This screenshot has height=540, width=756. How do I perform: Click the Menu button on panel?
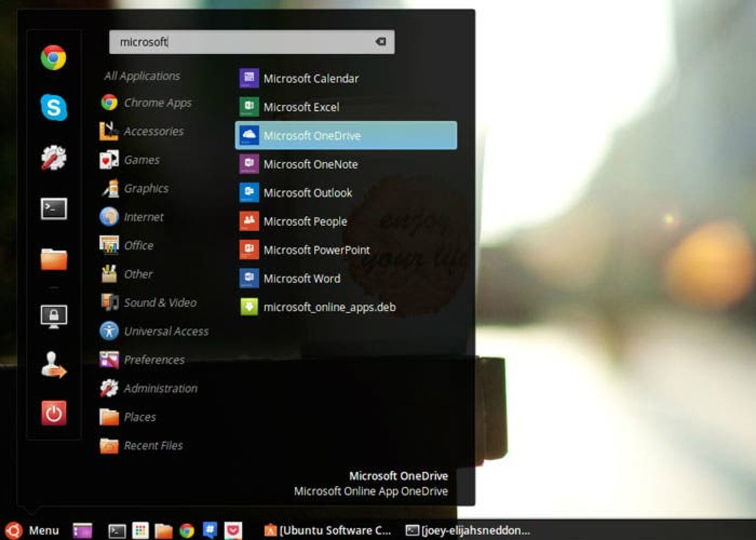(x=32, y=531)
